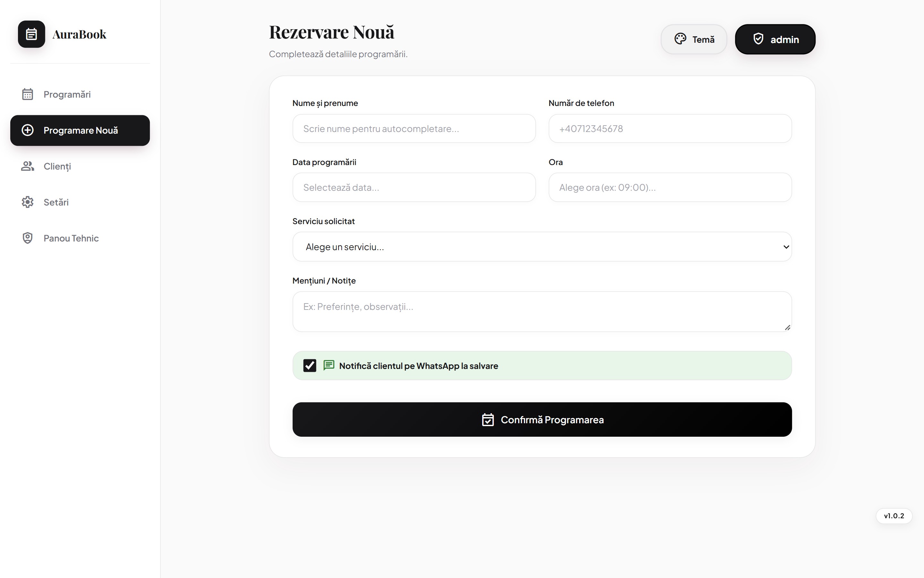The image size is (924, 578).
Task: Click the Ora time input field
Action: (670, 187)
